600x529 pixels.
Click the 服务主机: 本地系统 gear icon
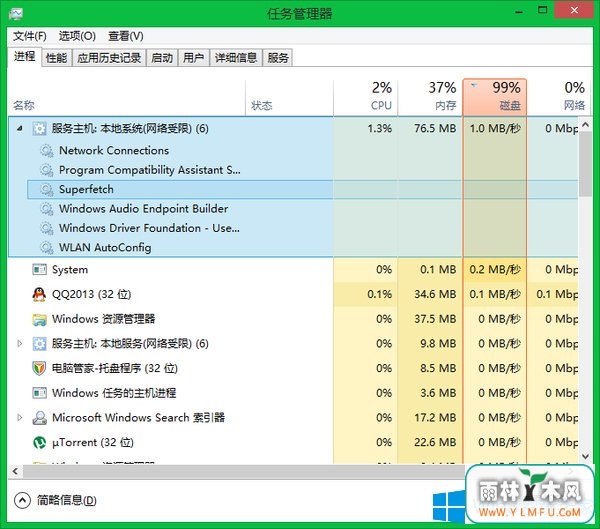(39, 129)
